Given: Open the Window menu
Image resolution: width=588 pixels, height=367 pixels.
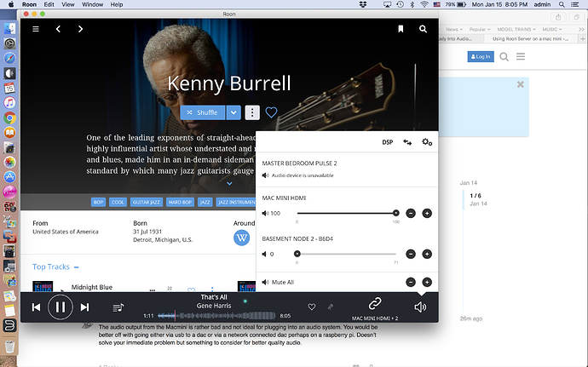Looking at the screenshot, I should click(x=93, y=4).
